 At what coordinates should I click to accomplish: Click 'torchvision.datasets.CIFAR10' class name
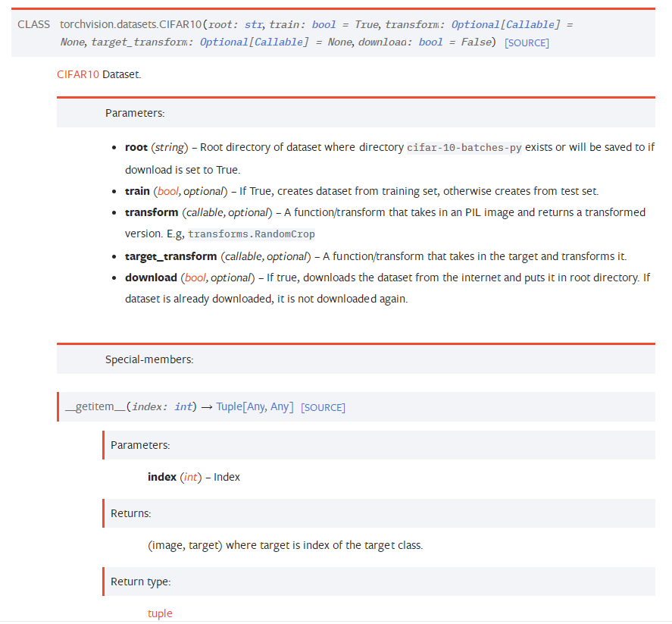click(x=131, y=24)
